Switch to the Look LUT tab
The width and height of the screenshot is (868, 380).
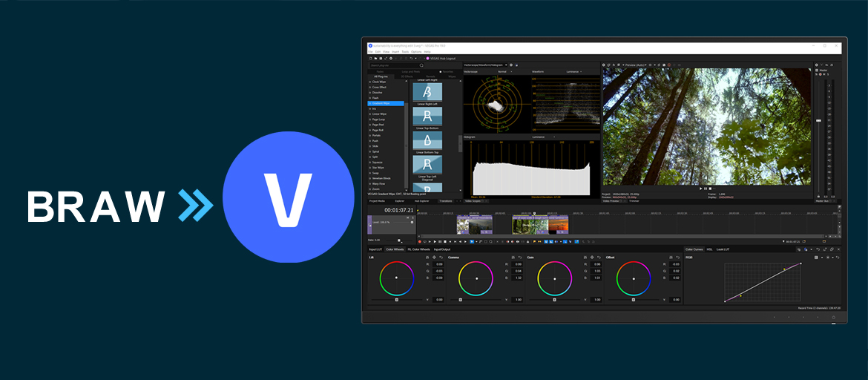tap(723, 249)
